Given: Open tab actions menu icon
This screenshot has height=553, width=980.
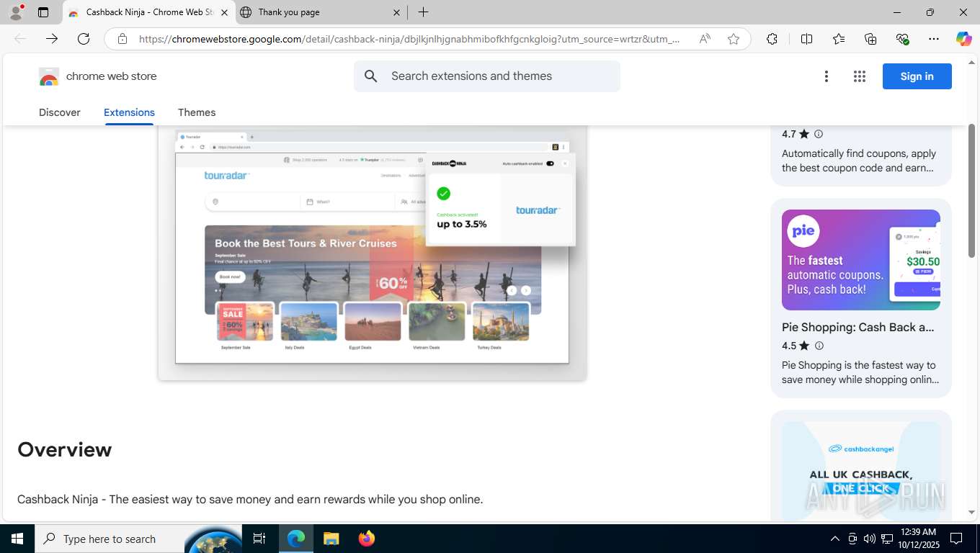Looking at the screenshot, I should pyautogui.click(x=43, y=12).
